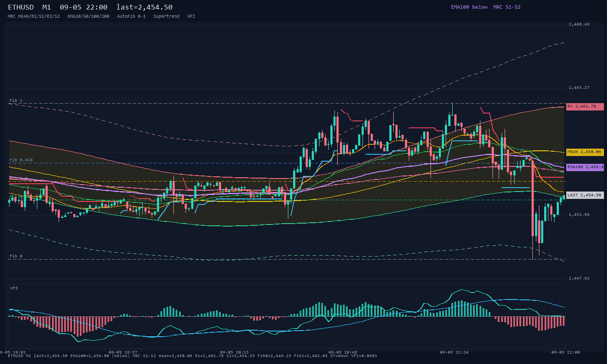Select the VFI indicator label in the header

click(x=191, y=16)
